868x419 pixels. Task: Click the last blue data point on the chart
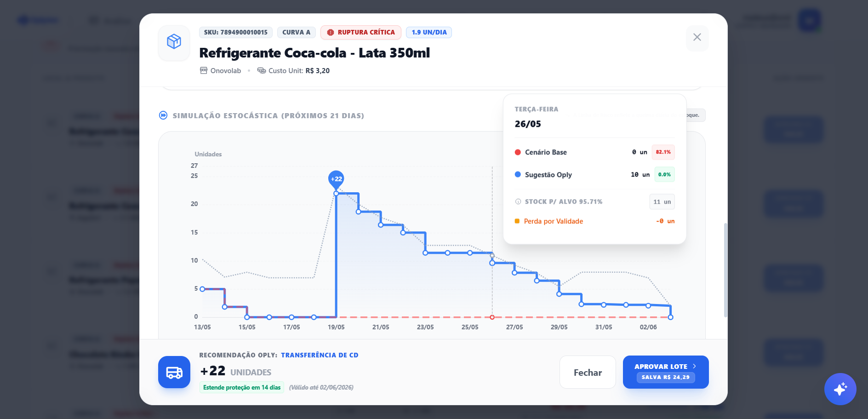tap(670, 317)
